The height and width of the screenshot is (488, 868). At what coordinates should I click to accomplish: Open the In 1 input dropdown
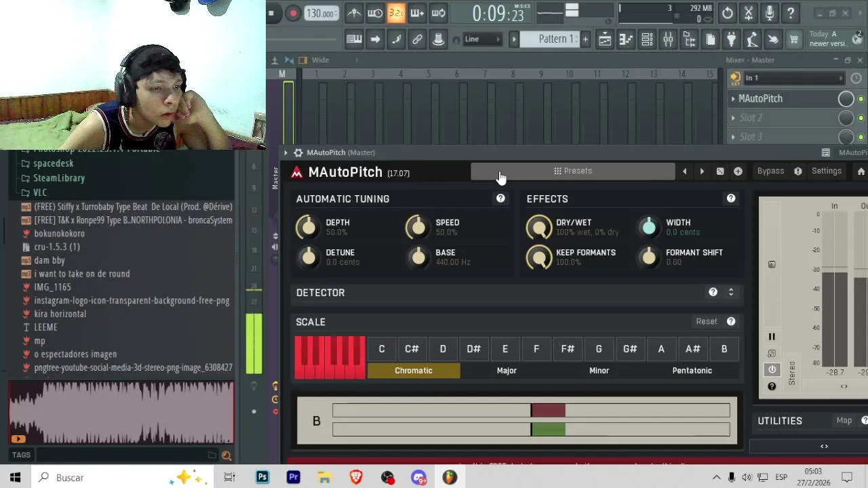[x=793, y=78]
